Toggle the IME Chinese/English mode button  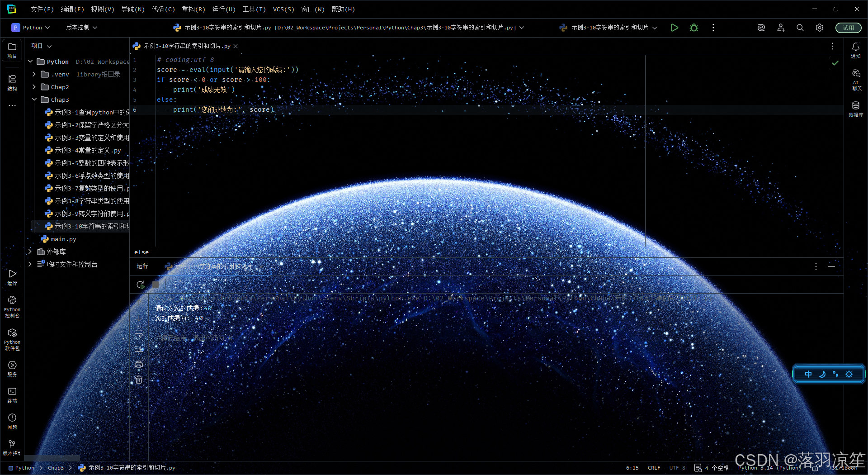[808, 374]
